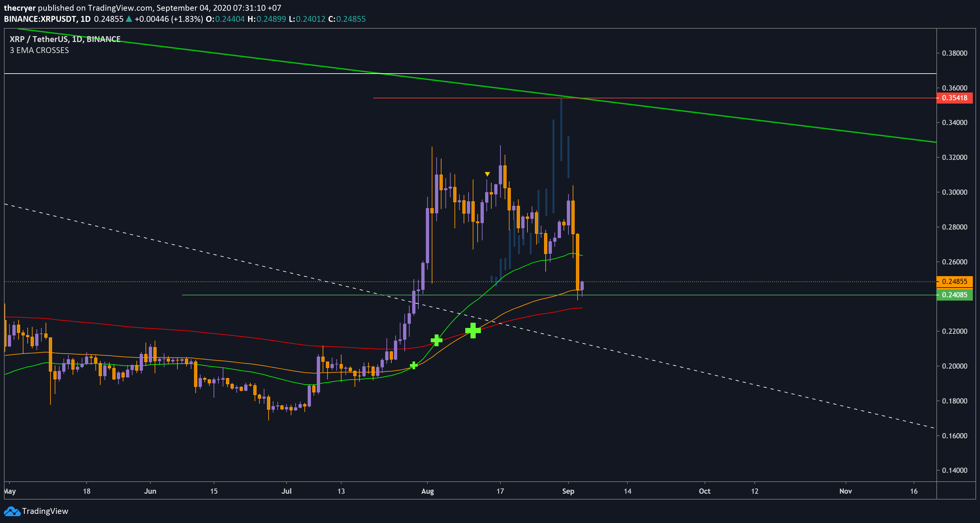The image size is (980, 523).
Task: Click the green up-arrow before +0.00446
Action: click(129, 19)
